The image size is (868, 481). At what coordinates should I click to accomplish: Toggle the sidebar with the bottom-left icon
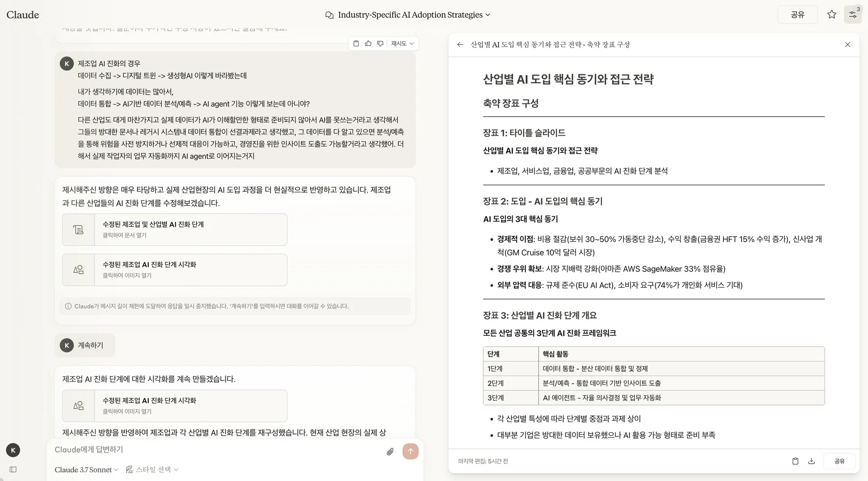tap(13, 470)
